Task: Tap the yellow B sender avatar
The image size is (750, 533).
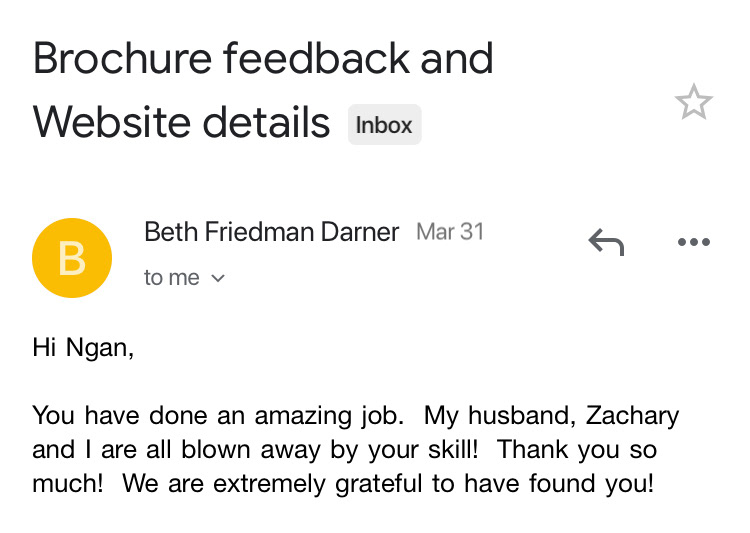Action: click(x=72, y=258)
